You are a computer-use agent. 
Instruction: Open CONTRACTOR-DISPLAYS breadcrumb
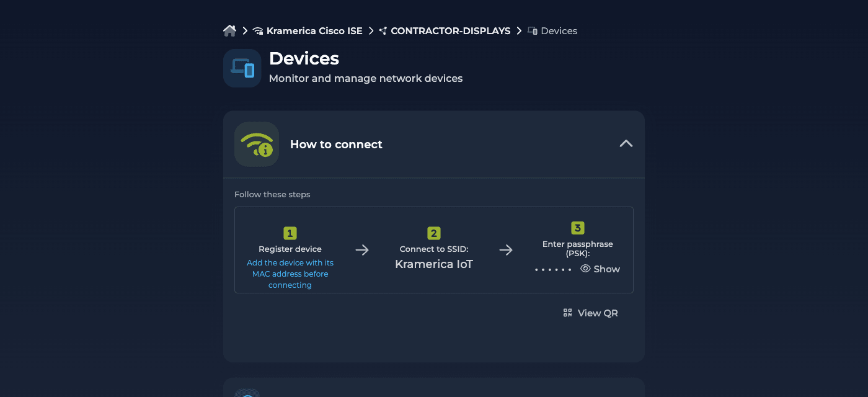point(445,30)
